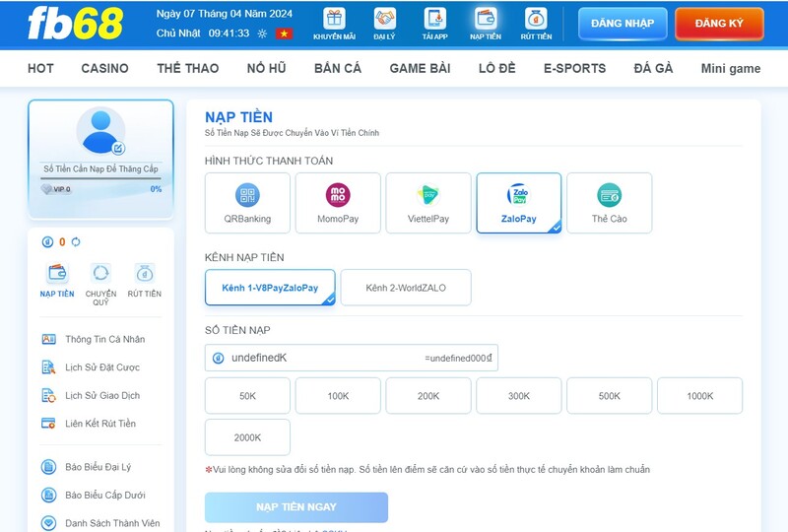Open Báo Biểu Cấp Dưới link
This screenshot has width=788, height=532.
coord(105,496)
